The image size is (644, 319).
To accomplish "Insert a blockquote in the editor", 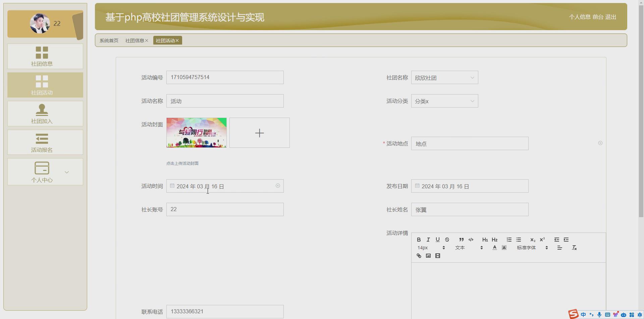I will pyautogui.click(x=461, y=239).
